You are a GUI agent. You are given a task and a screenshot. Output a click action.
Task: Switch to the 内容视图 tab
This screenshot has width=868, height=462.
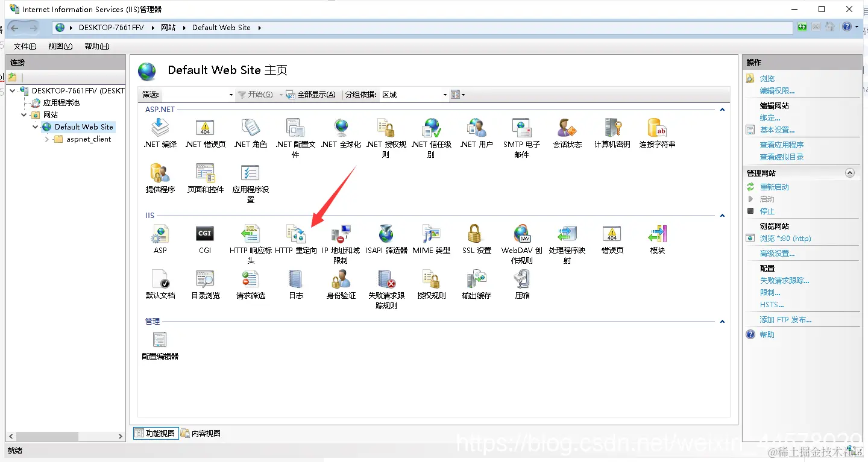pyautogui.click(x=201, y=433)
